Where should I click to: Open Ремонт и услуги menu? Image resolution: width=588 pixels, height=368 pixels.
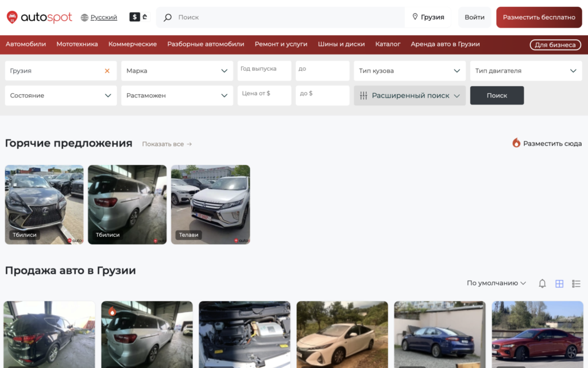click(x=281, y=44)
